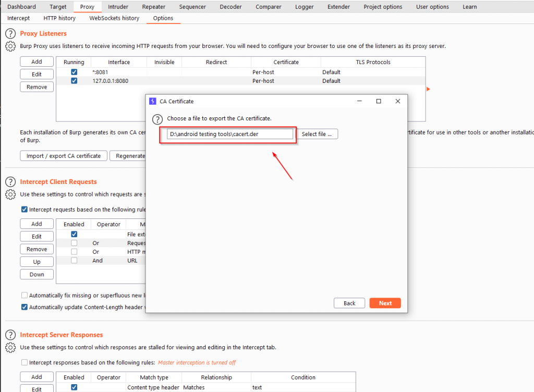The image size is (534, 392).
Task: Click the Match type column header
Action: coord(154,377)
